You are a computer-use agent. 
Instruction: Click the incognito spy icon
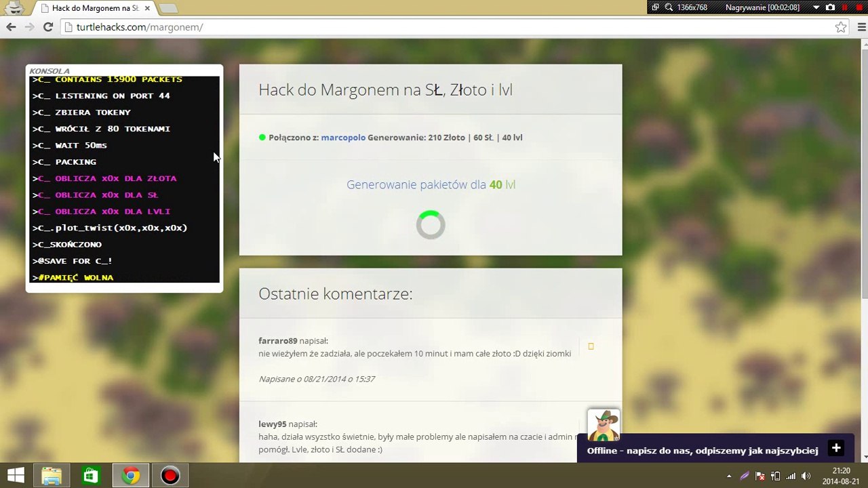15,8
